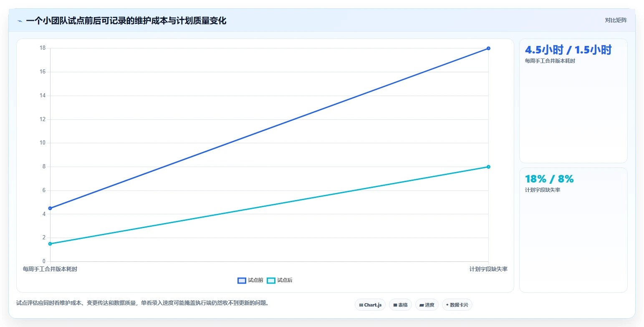Click the 对比矩阵 label in header

[x=616, y=20]
